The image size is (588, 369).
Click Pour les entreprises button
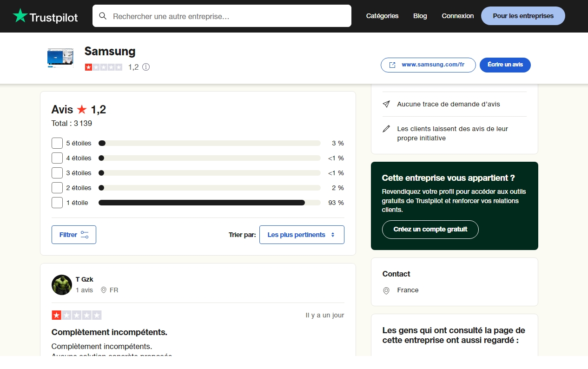tap(523, 16)
